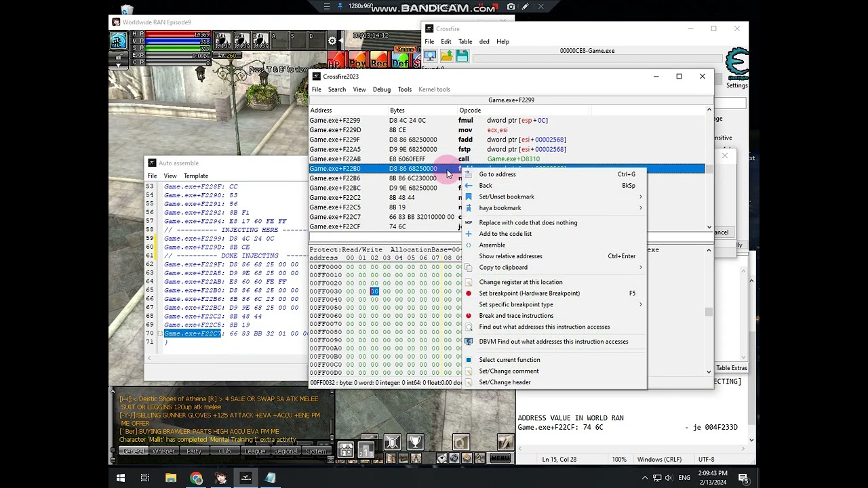868x488 pixels.
Task: Choose Go to address menu entry
Action: (x=497, y=174)
